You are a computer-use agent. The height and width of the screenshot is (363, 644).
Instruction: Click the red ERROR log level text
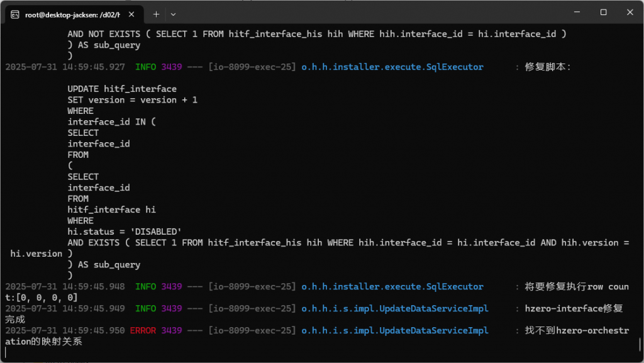tap(143, 330)
